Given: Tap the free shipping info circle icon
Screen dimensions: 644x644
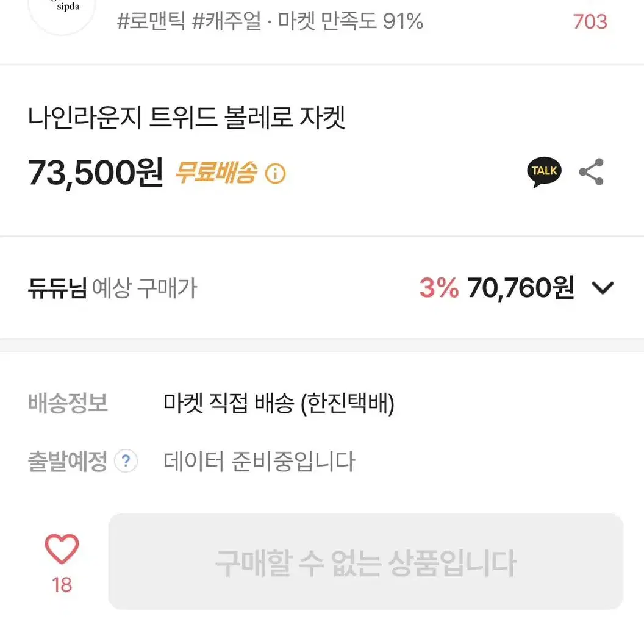Looking at the screenshot, I should coord(275,173).
